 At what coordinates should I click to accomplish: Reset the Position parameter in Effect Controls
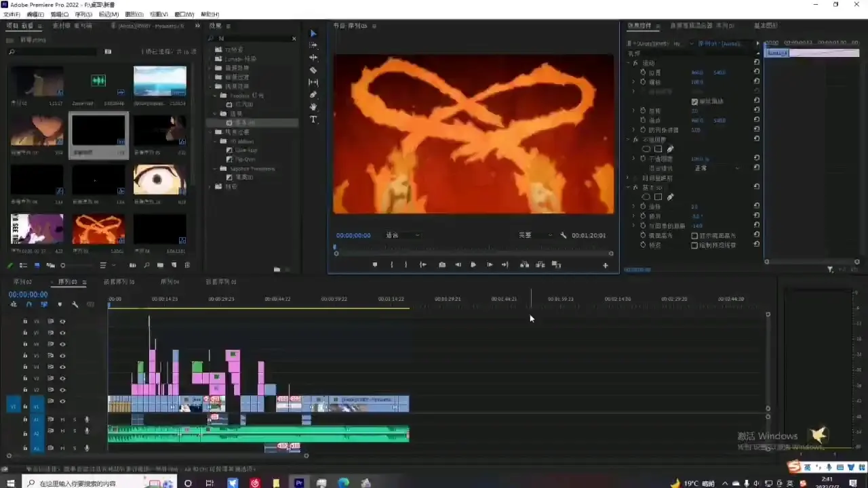pos(757,73)
